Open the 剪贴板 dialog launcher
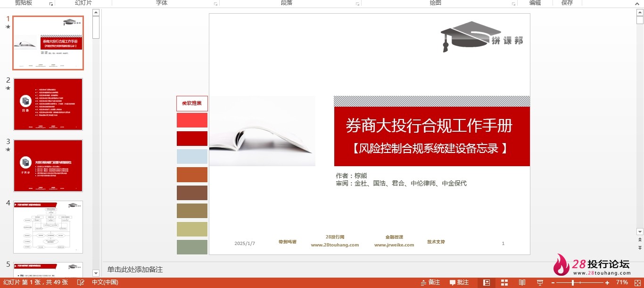Image resolution: width=644 pixels, height=288 pixels. pyautogui.click(x=51, y=4)
